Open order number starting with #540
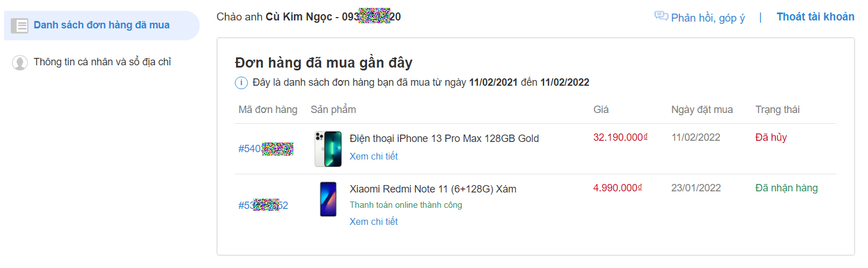 [x=266, y=149]
